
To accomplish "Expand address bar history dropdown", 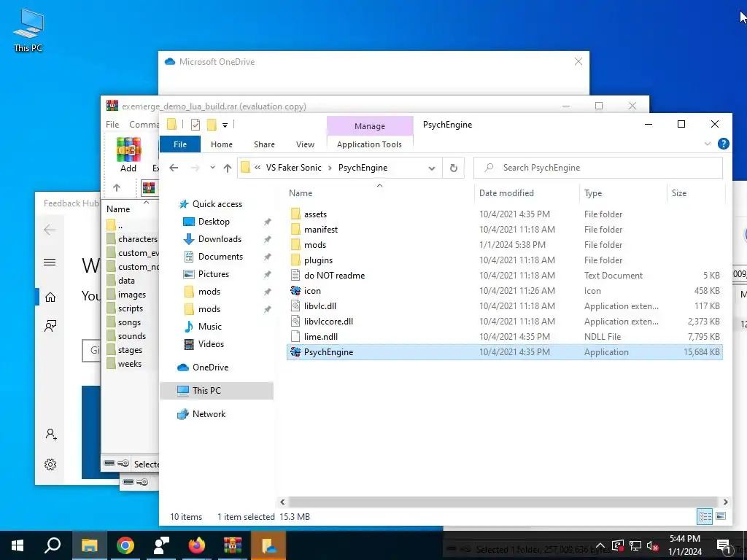I will [432, 168].
